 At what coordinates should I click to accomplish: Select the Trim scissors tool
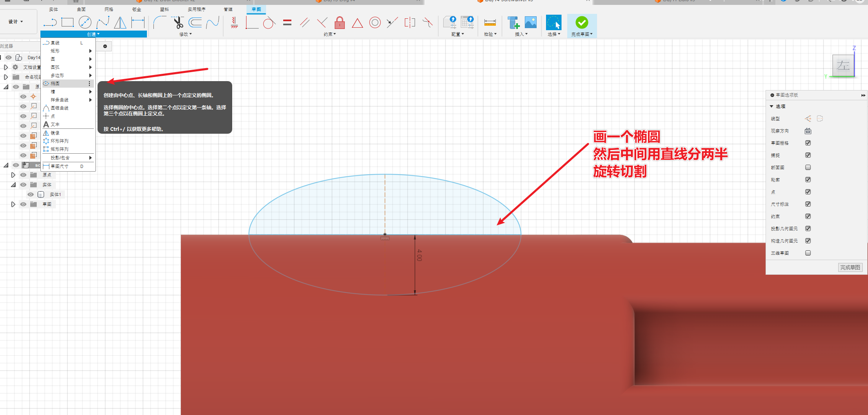tap(178, 22)
